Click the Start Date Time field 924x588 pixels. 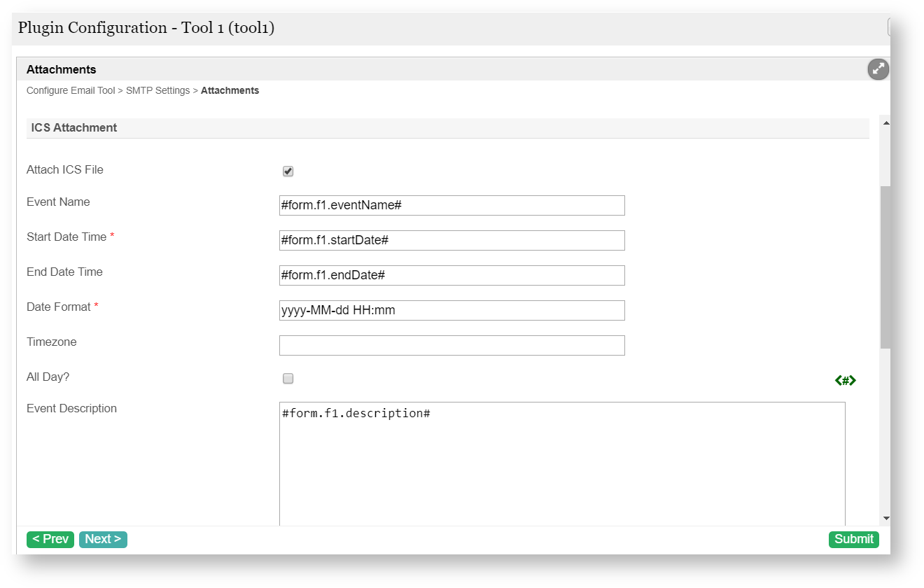tap(451, 240)
